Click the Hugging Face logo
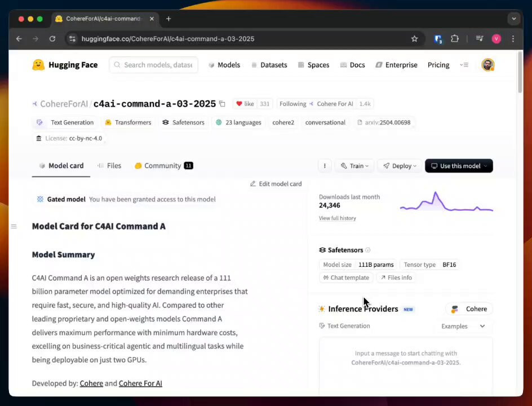The height and width of the screenshot is (406, 532). click(x=65, y=65)
